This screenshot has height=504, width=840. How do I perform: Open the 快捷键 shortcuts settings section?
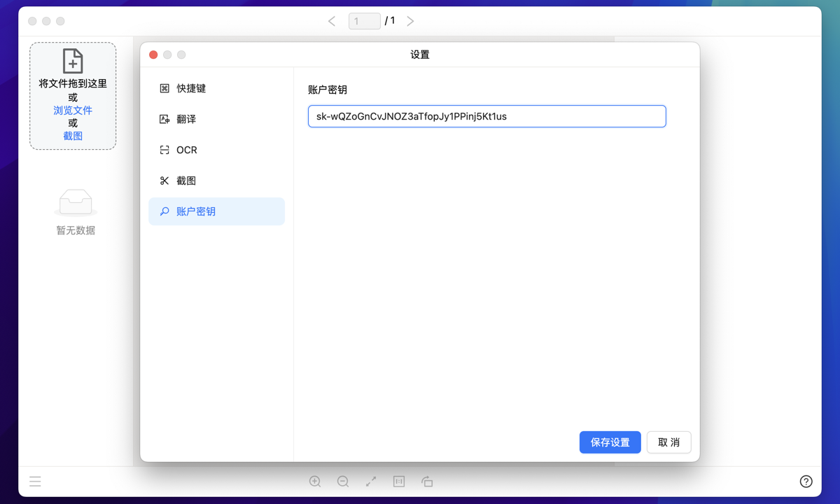click(190, 88)
